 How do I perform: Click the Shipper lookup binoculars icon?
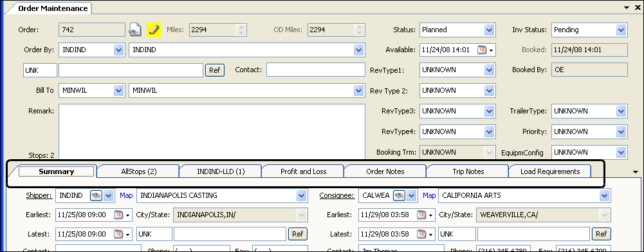point(97,195)
